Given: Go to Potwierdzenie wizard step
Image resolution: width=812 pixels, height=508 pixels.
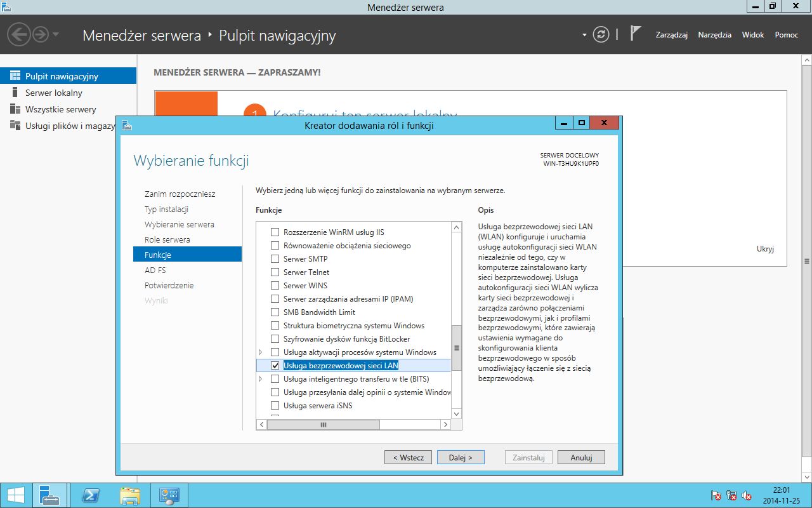Looking at the screenshot, I should point(169,285).
